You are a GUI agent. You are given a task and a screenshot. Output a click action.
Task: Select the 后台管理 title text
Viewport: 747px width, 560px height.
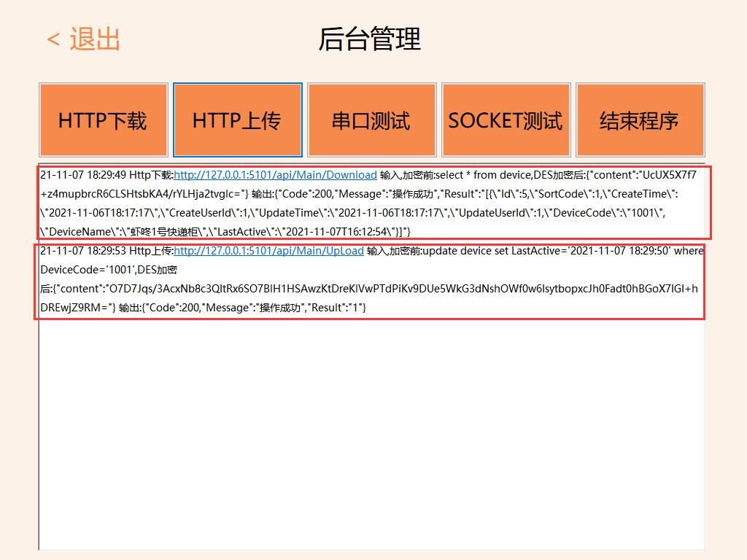[370, 39]
